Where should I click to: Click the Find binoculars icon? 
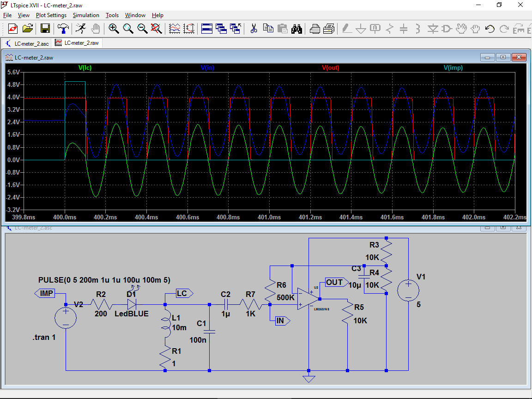[x=296, y=29]
